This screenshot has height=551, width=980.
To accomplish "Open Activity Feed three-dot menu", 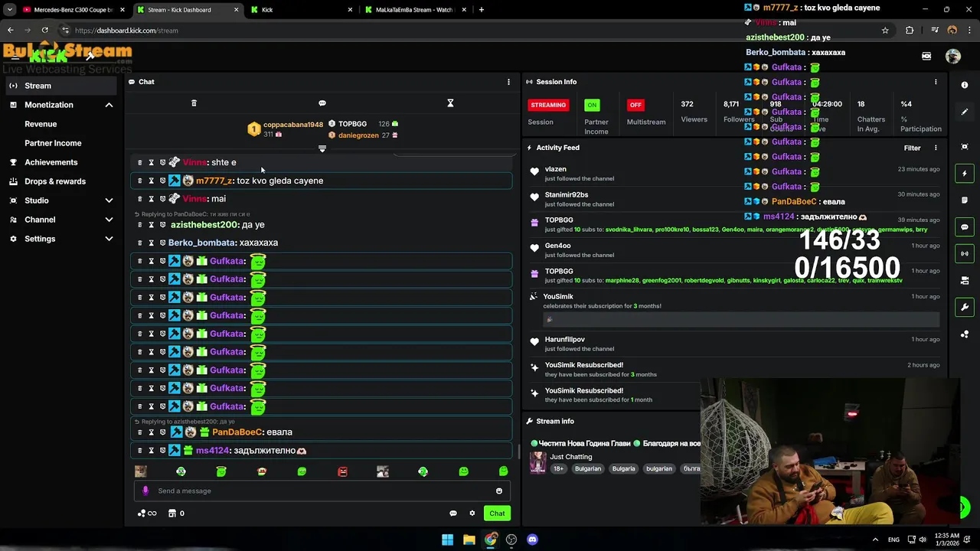I will 936,148.
